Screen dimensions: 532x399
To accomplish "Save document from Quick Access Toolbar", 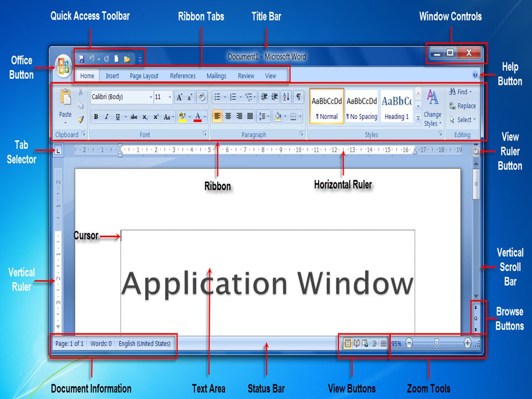I will point(81,59).
